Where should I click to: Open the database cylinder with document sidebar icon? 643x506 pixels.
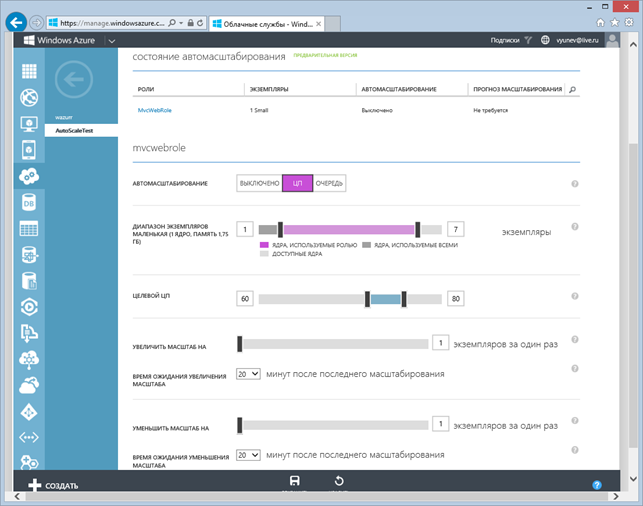click(x=29, y=281)
